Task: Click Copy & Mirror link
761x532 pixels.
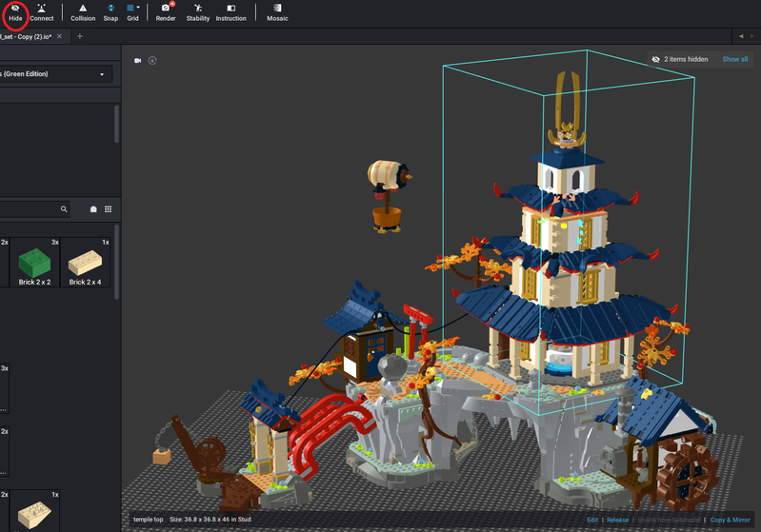Action: [x=730, y=520]
